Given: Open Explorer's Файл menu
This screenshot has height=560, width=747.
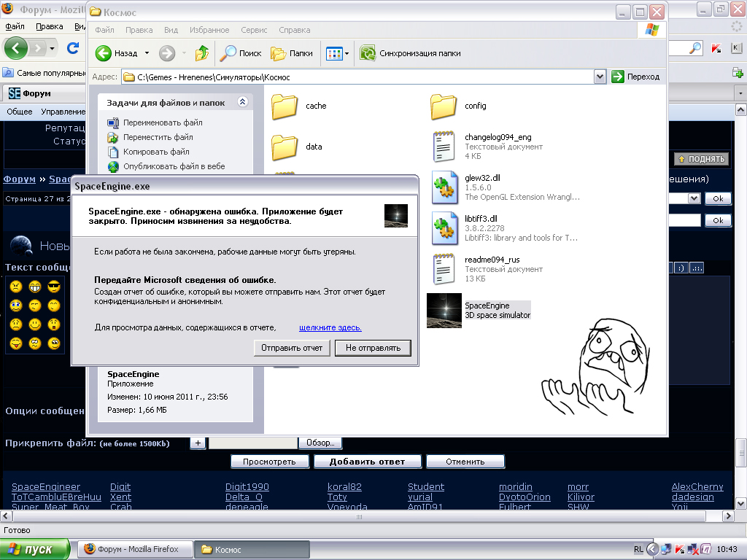Looking at the screenshot, I should point(104,30).
